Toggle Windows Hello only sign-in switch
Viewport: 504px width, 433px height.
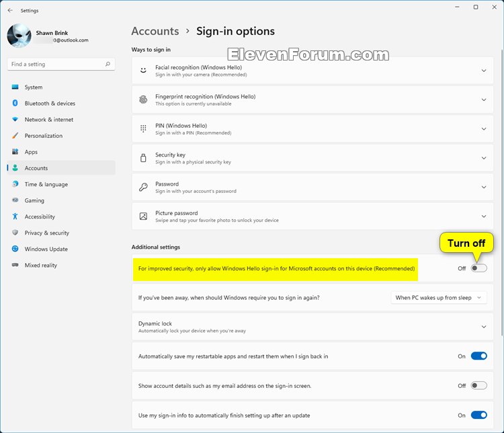tap(479, 268)
